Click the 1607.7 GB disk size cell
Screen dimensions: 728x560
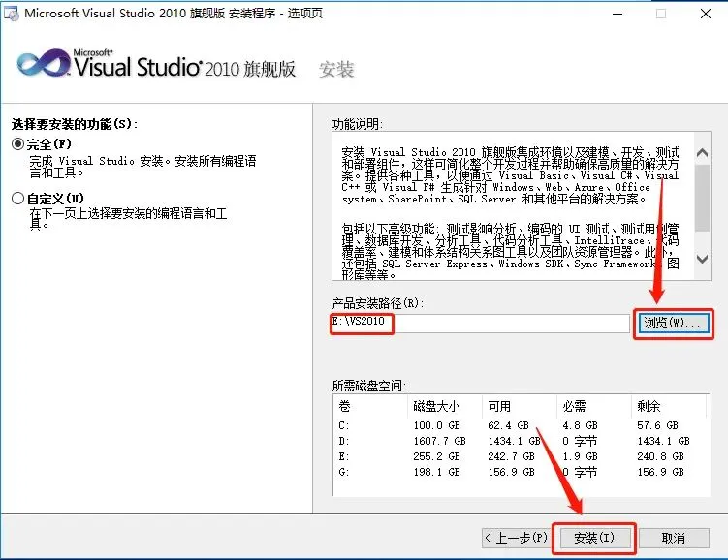point(439,441)
